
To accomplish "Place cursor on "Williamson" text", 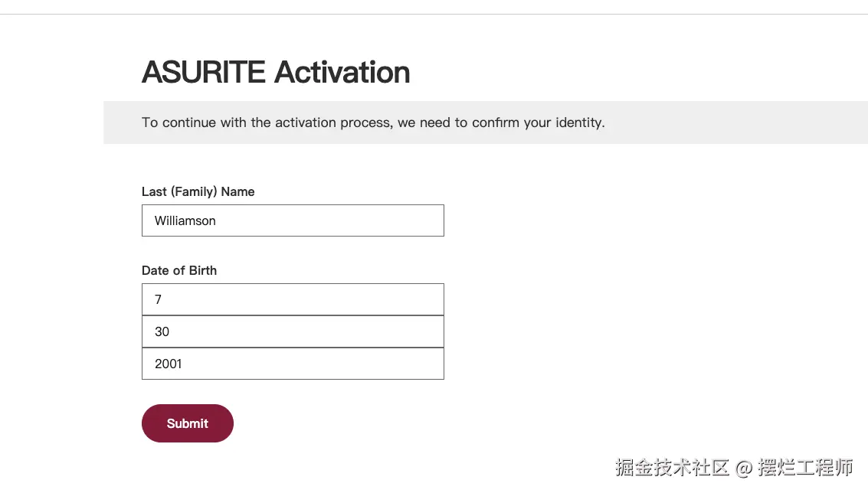I will [x=185, y=220].
